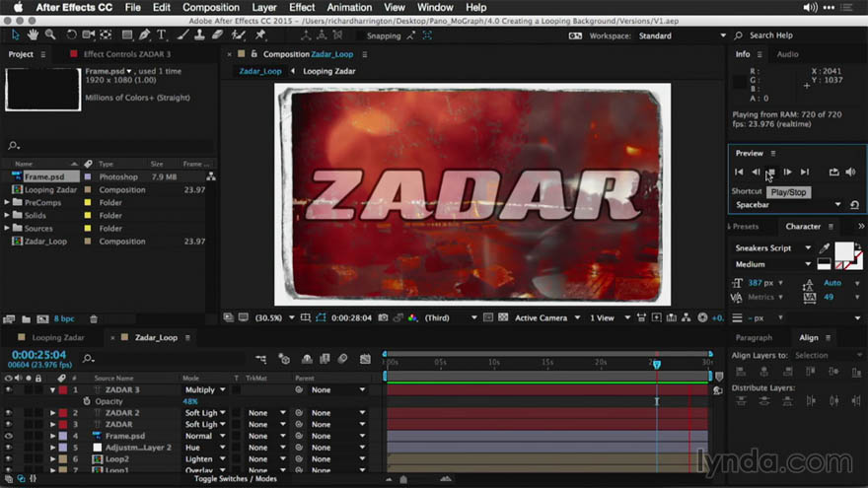
Task: Open blend mode dropdown for ZADAR 3
Action: point(205,389)
